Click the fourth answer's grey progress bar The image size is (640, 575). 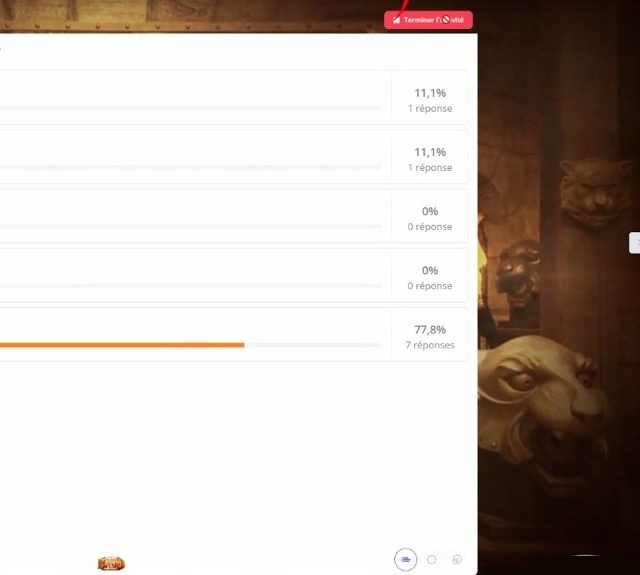(x=191, y=286)
